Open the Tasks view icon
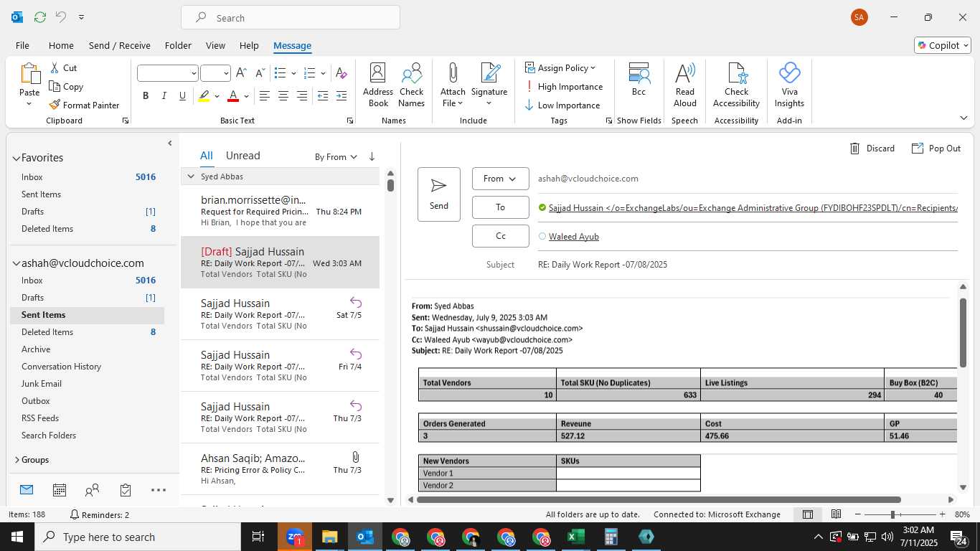The height and width of the screenshot is (551, 980). tap(126, 490)
